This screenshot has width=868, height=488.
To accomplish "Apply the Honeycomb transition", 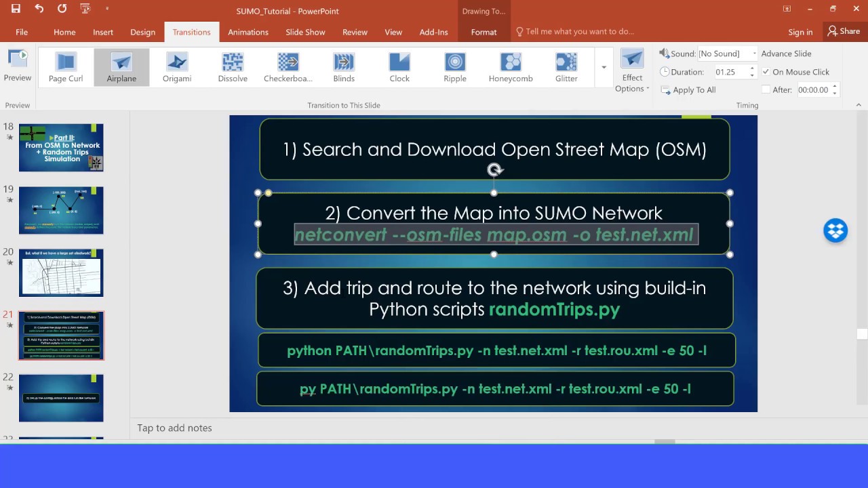I will coord(511,67).
